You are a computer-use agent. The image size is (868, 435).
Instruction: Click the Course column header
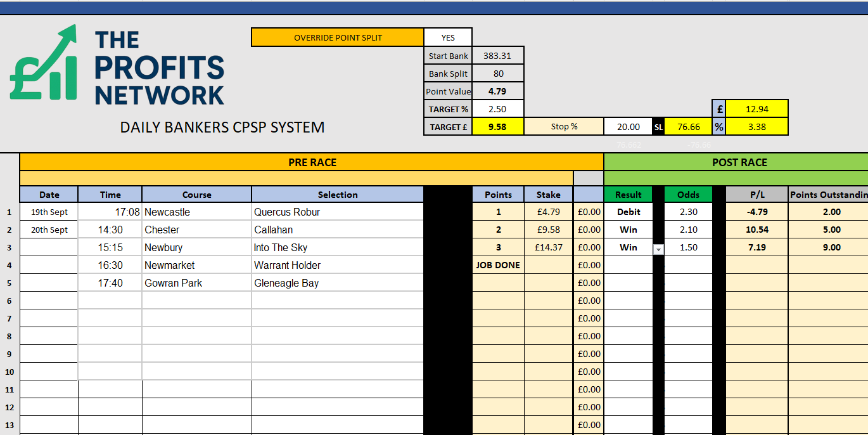pyautogui.click(x=196, y=195)
